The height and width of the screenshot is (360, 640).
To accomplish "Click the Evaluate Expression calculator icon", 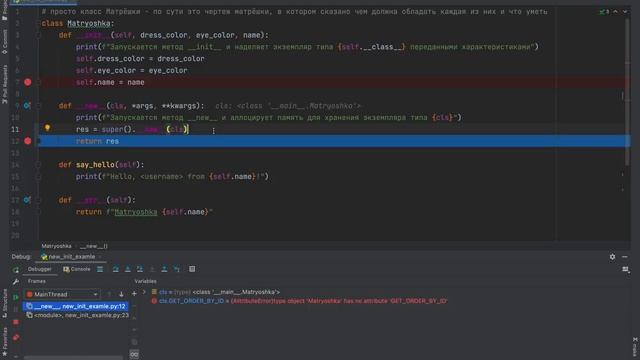I will point(192,269).
